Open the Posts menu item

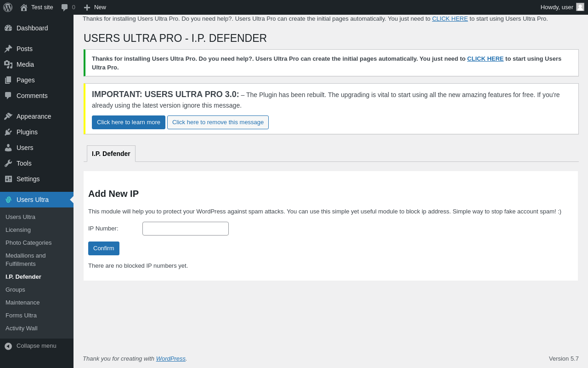[x=24, y=49]
